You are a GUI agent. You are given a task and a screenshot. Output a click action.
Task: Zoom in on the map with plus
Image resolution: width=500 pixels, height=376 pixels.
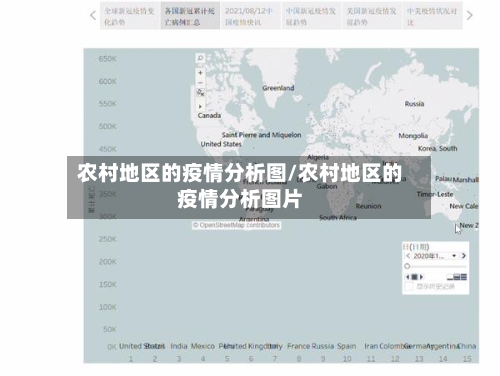[x=200, y=73]
